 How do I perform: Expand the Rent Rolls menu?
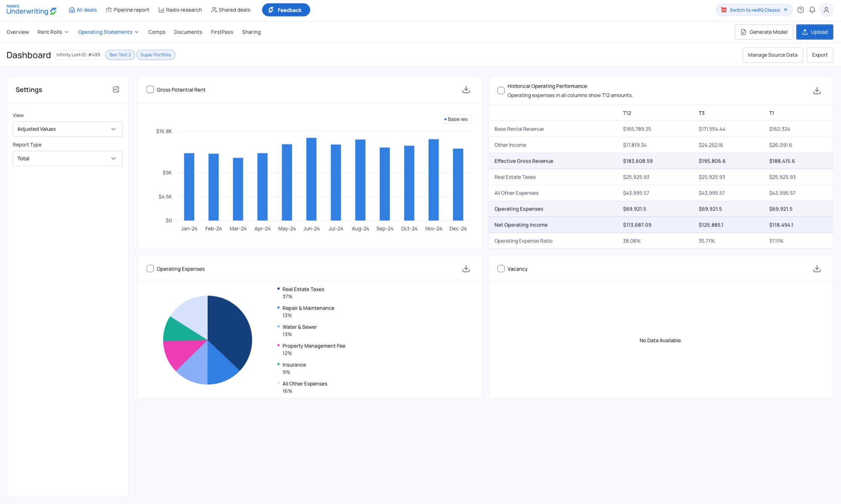click(53, 32)
